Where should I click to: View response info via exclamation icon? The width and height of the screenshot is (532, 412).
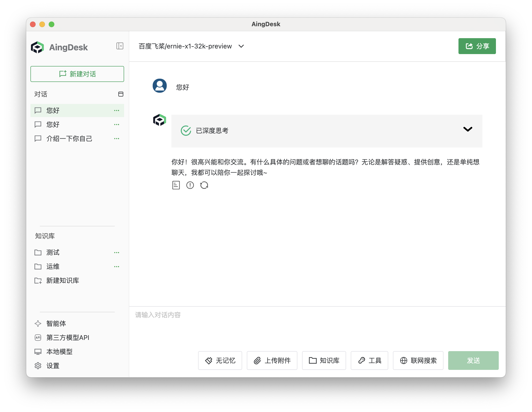(190, 185)
